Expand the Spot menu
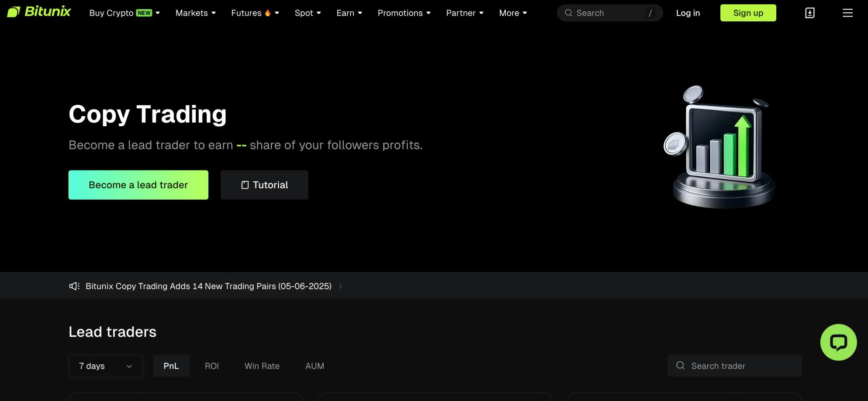Image resolution: width=868 pixels, height=401 pixels. pos(308,13)
